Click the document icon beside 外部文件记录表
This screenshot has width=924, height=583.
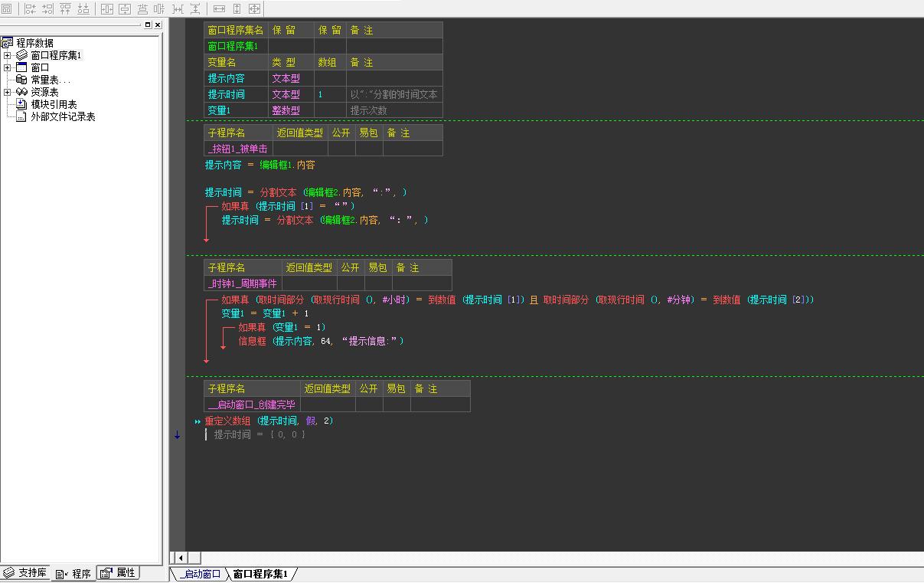tap(21, 116)
